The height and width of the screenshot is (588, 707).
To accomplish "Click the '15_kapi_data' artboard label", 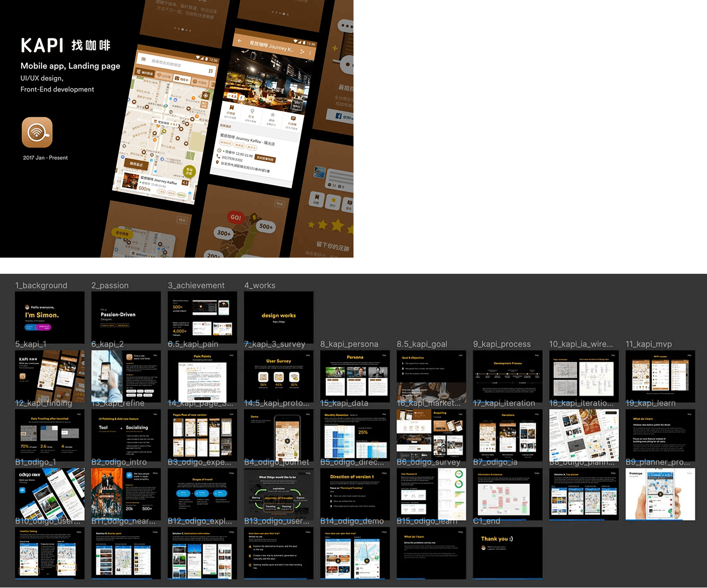I will [x=344, y=403].
